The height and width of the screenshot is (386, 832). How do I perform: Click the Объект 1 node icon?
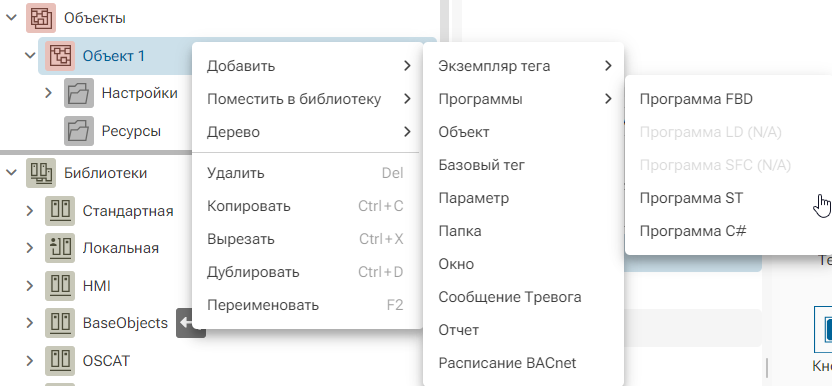pos(60,56)
